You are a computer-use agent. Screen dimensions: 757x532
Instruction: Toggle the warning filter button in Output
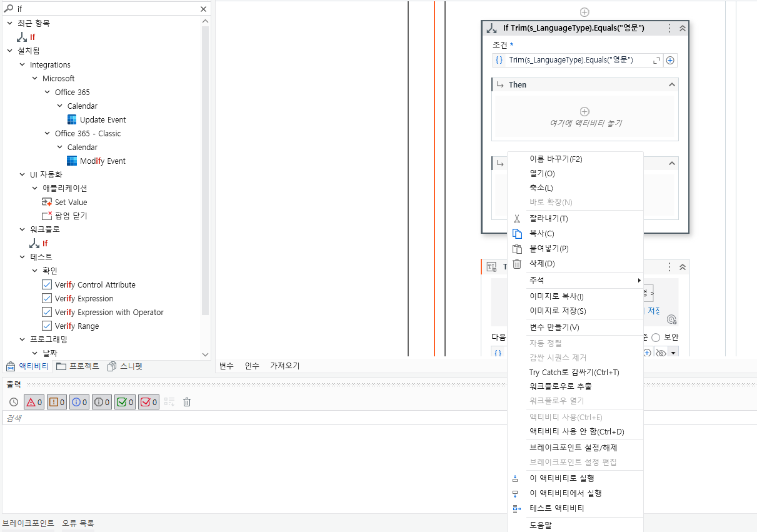(x=57, y=402)
